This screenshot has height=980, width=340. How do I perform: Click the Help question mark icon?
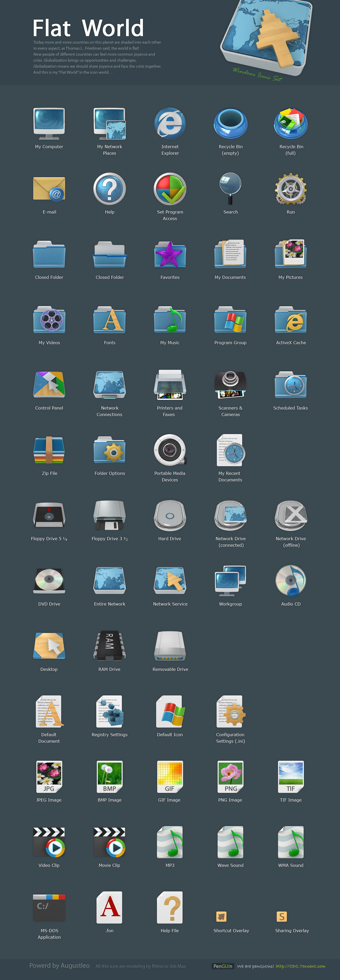pos(110,189)
